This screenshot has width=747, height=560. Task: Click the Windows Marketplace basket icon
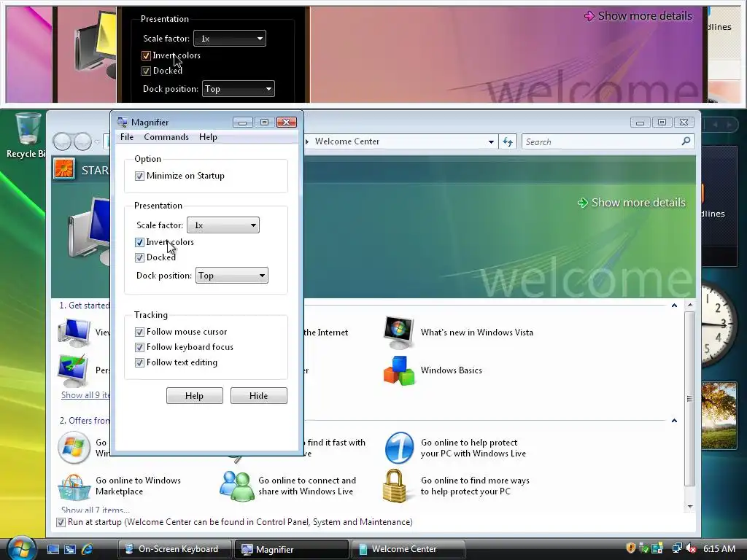[x=74, y=486]
